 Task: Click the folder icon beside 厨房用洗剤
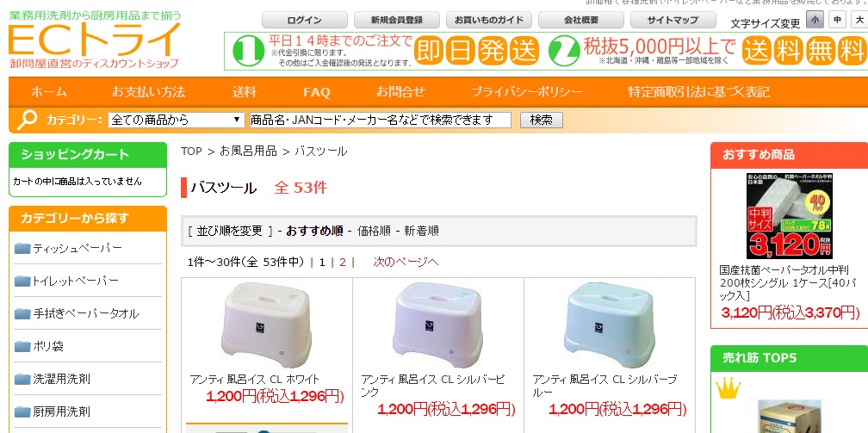(22, 412)
